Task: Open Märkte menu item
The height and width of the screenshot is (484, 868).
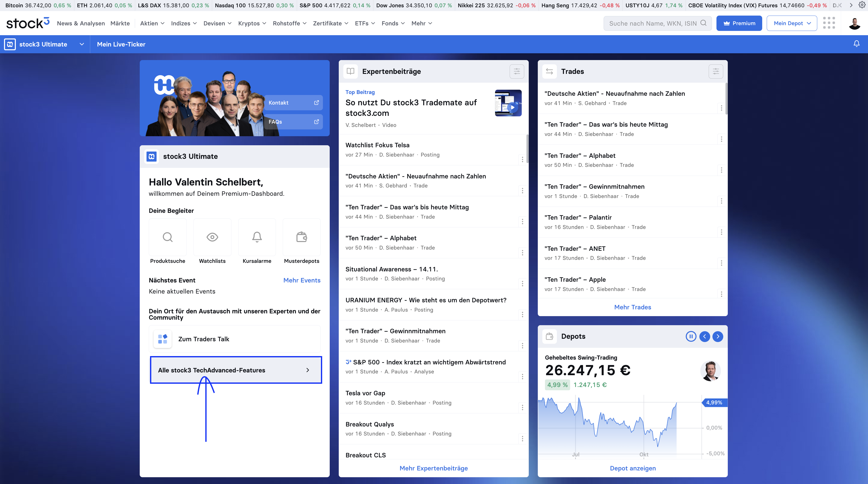Action: pyautogui.click(x=120, y=23)
